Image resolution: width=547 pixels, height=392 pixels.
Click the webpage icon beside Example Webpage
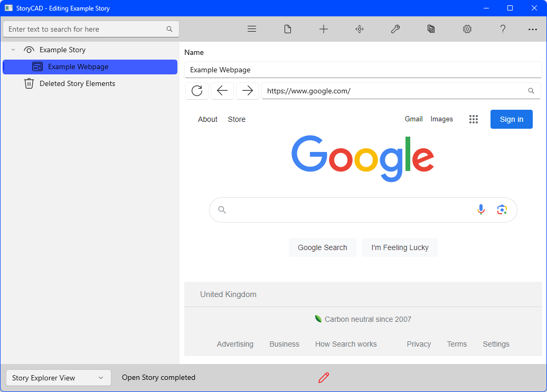click(x=37, y=66)
